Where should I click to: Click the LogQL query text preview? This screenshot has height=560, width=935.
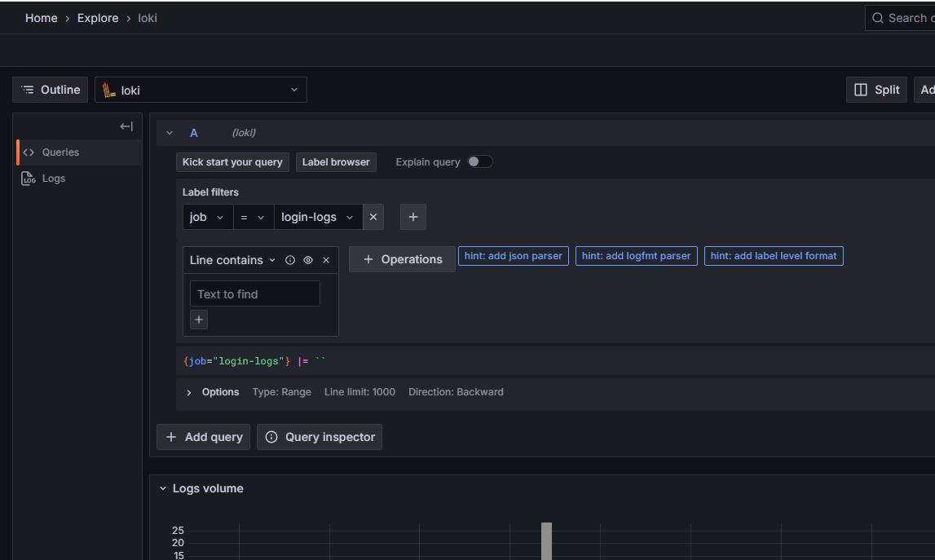click(255, 361)
